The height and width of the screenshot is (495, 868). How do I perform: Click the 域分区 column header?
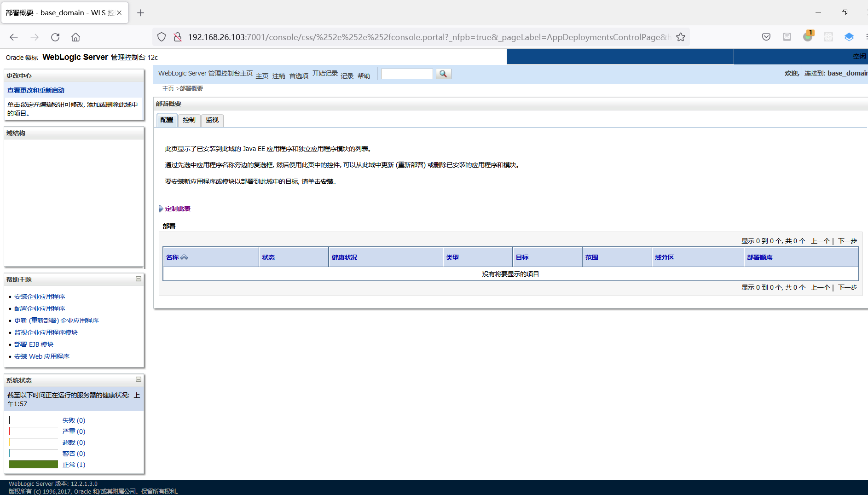click(x=664, y=257)
